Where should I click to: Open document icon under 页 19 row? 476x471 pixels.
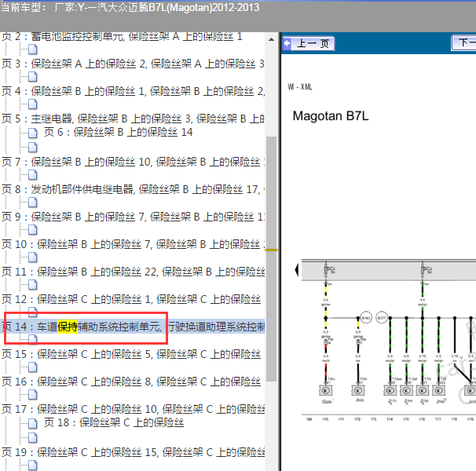pos(33,465)
